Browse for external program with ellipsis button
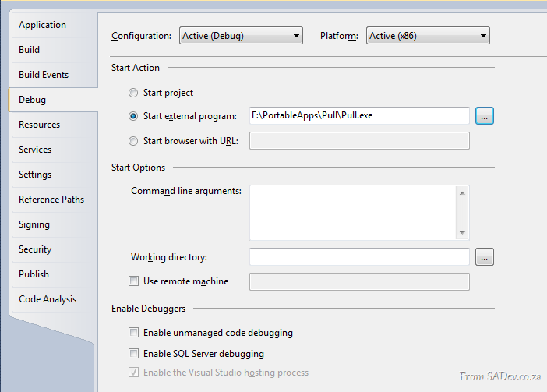 pyautogui.click(x=485, y=116)
